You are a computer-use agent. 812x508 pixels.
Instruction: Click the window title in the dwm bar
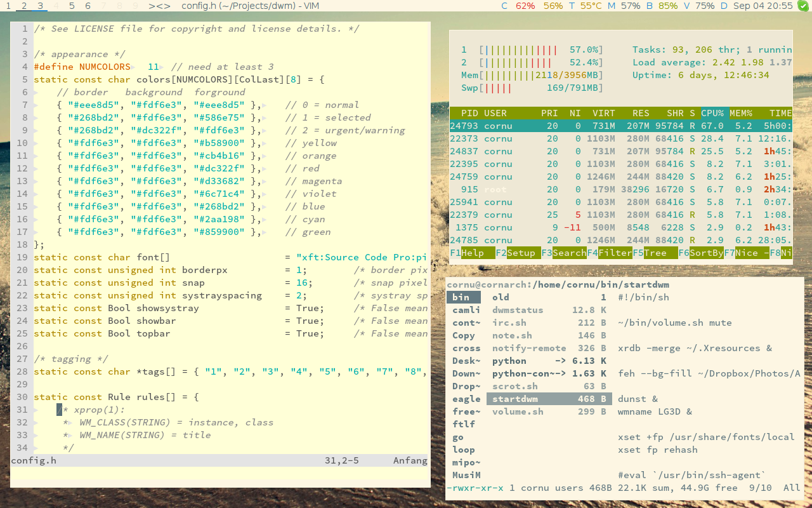click(x=250, y=6)
